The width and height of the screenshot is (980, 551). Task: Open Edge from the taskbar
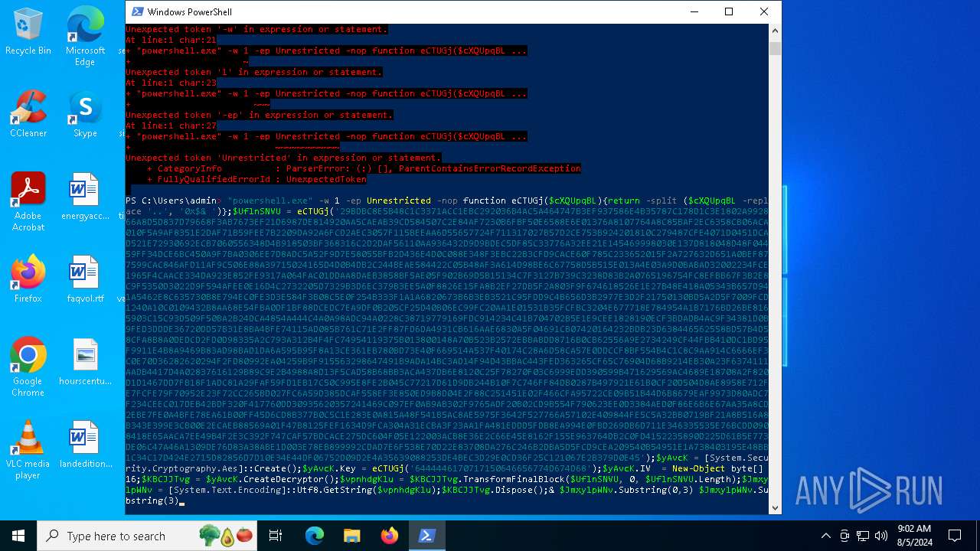(x=315, y=536)
